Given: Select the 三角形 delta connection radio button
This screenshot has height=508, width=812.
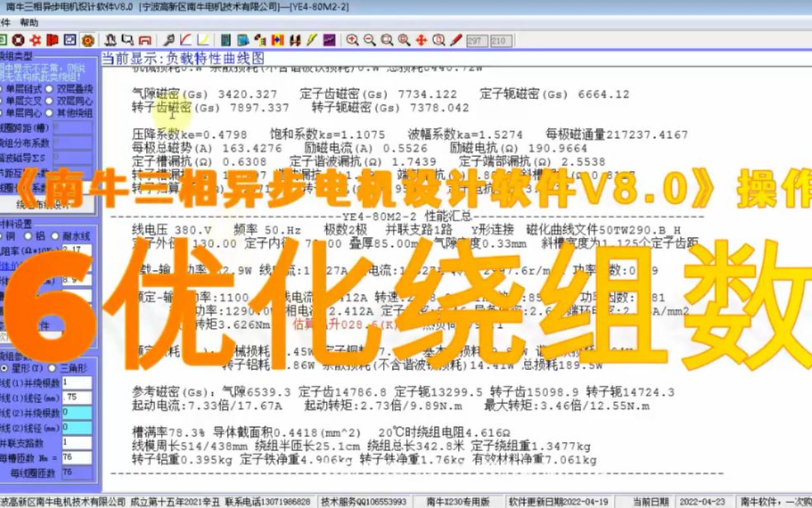Looking at the screenshot, I should pos(52,368).
